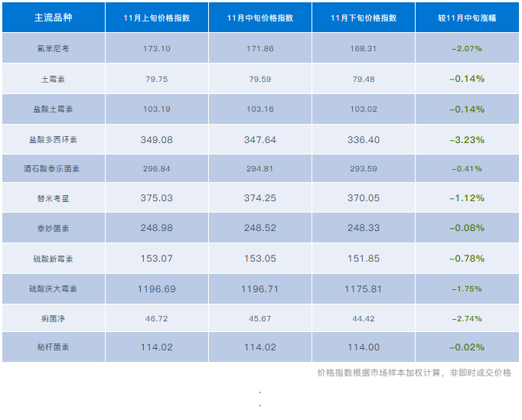
Task: Select the 氟苯尼考 row label
Action: pyautogui.click(x=53, y=48)
